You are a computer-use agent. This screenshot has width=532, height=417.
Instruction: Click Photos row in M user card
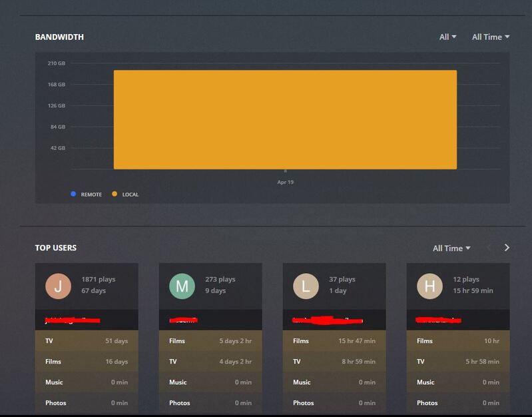click(x=210, y=403)
